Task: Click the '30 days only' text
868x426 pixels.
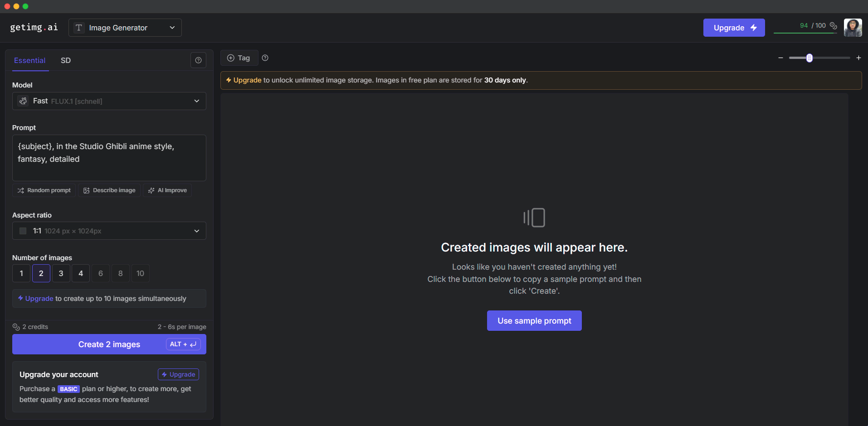Action: point(505,80)
